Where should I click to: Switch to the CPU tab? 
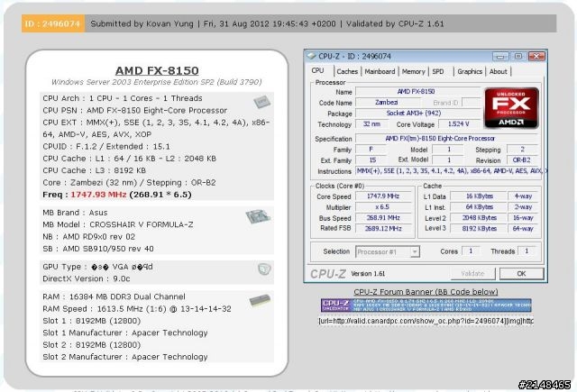point(317,70)
